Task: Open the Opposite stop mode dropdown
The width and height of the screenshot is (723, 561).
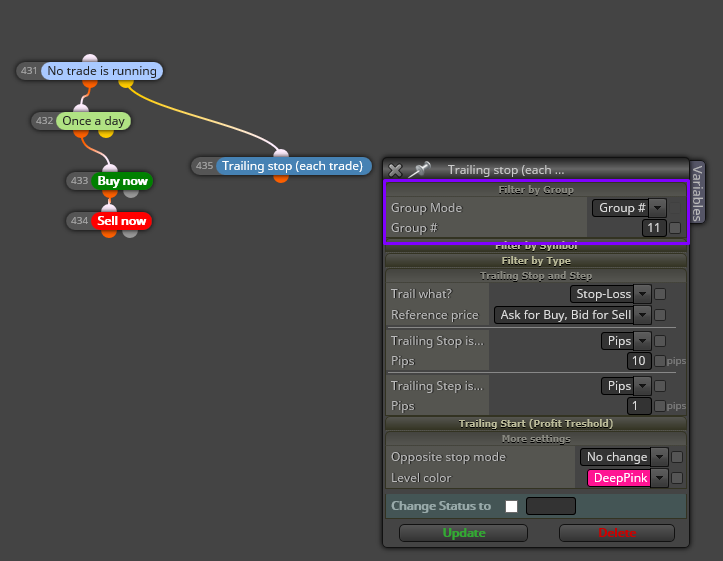Action: (x=624, y=457)
